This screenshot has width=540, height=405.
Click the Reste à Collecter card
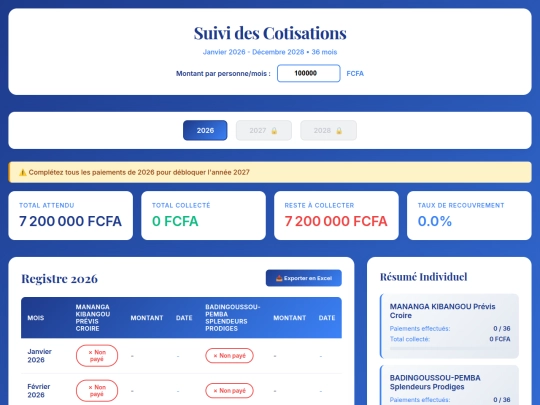click(336, 216)
